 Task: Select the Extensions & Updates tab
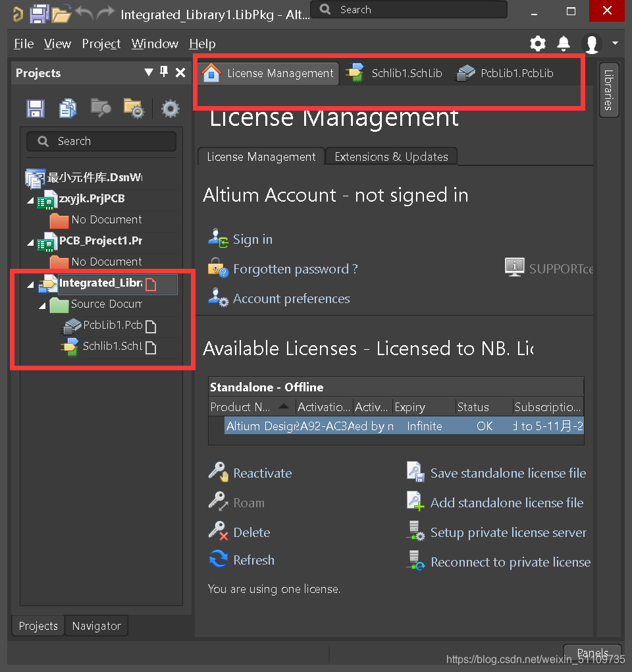pyautogui.click(x=391, y=157)
